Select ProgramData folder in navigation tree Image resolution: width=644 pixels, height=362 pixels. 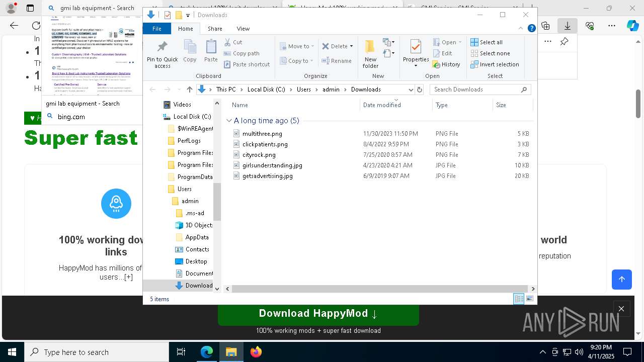click(x=195, y=177)
